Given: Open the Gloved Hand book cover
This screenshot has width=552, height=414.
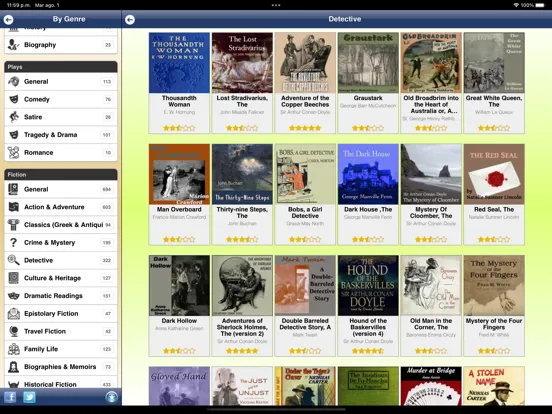Looking at the screenshot, I should (x=179, y=386).
